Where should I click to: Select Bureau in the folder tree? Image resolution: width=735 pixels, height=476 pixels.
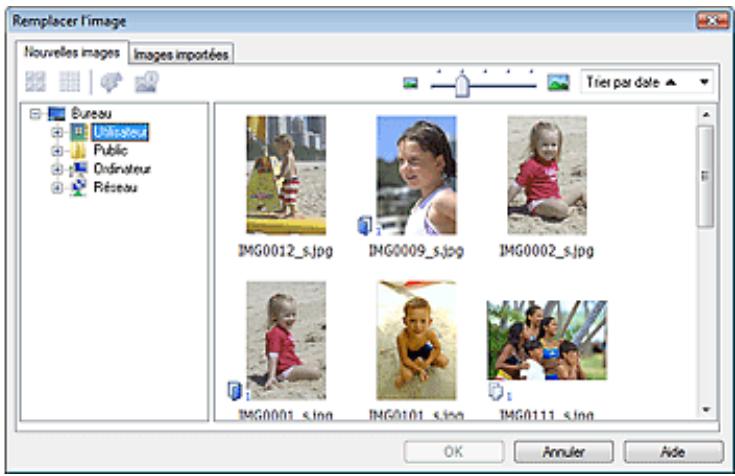click(91, 113)
